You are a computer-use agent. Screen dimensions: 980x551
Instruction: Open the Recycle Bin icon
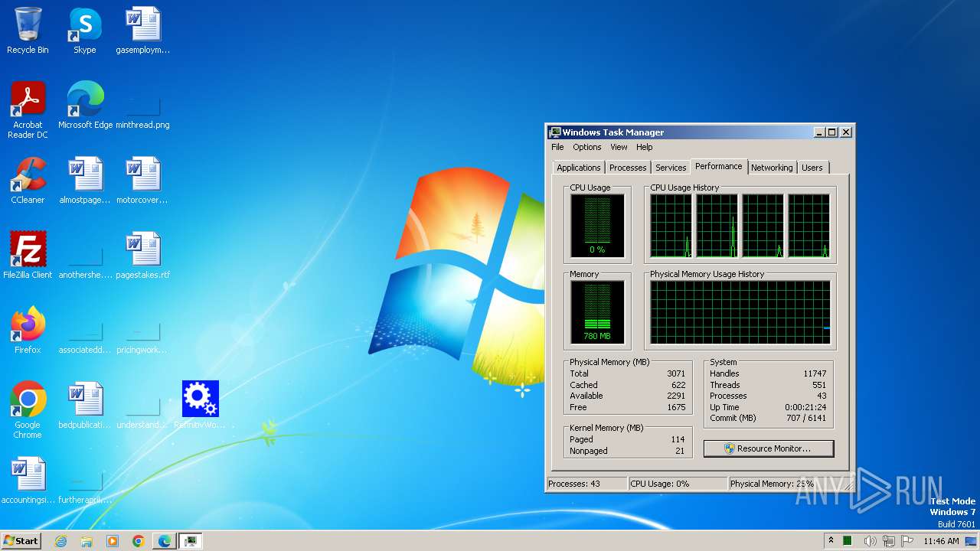(28, 31)
